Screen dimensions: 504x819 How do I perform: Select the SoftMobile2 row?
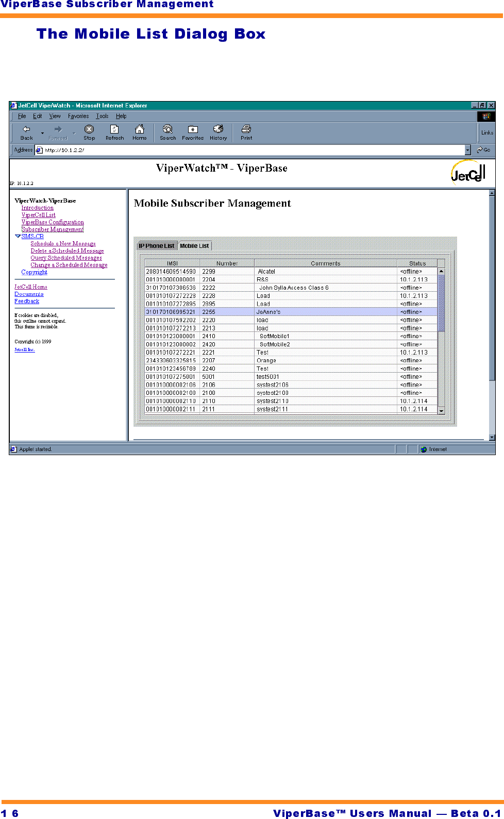[291, 344]
